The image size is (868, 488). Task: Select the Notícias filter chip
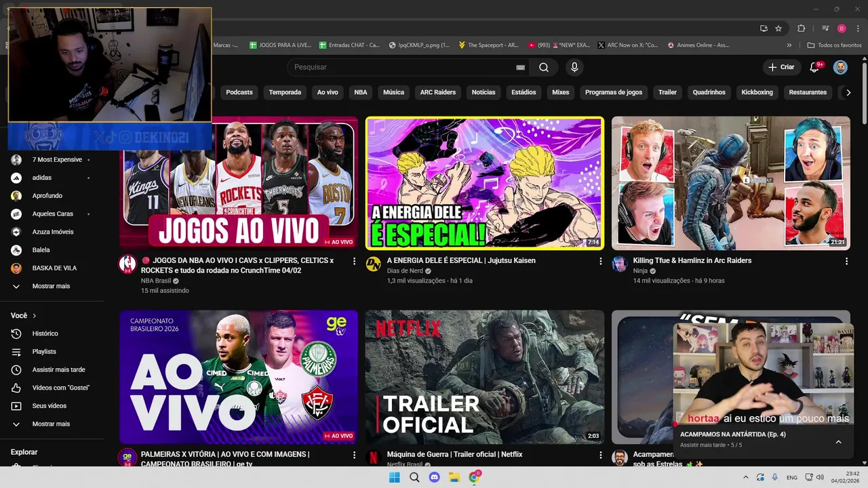pyautogui.click(x=484, y=92)
